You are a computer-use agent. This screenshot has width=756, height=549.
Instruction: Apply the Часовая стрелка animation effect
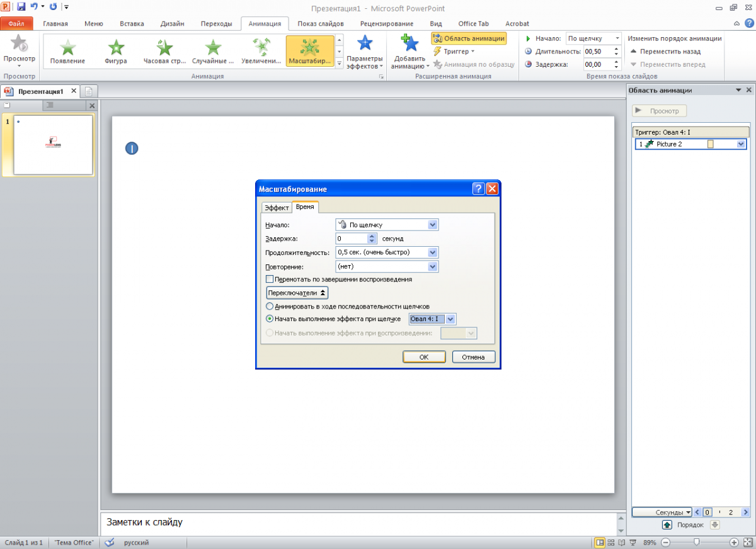coord(164,52)
